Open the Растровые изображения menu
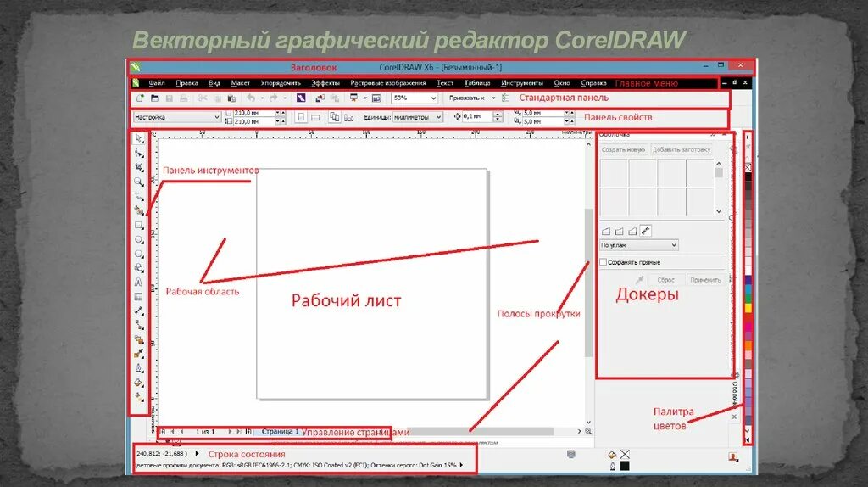This screenshot has height=487, width=868. point(388,83)
